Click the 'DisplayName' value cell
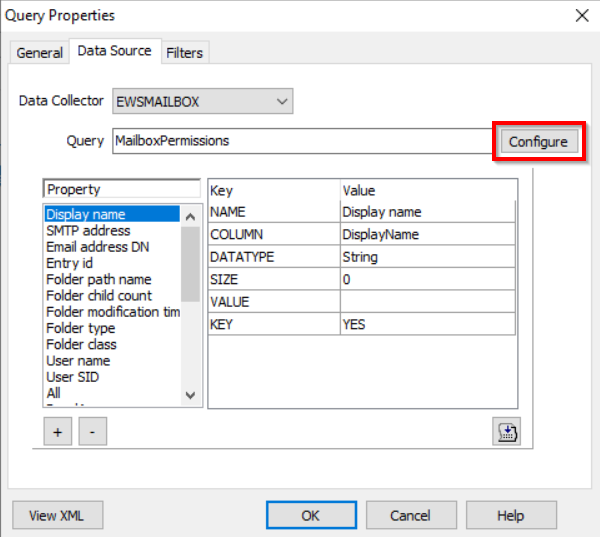600x537 pixels. pos(427,234)
